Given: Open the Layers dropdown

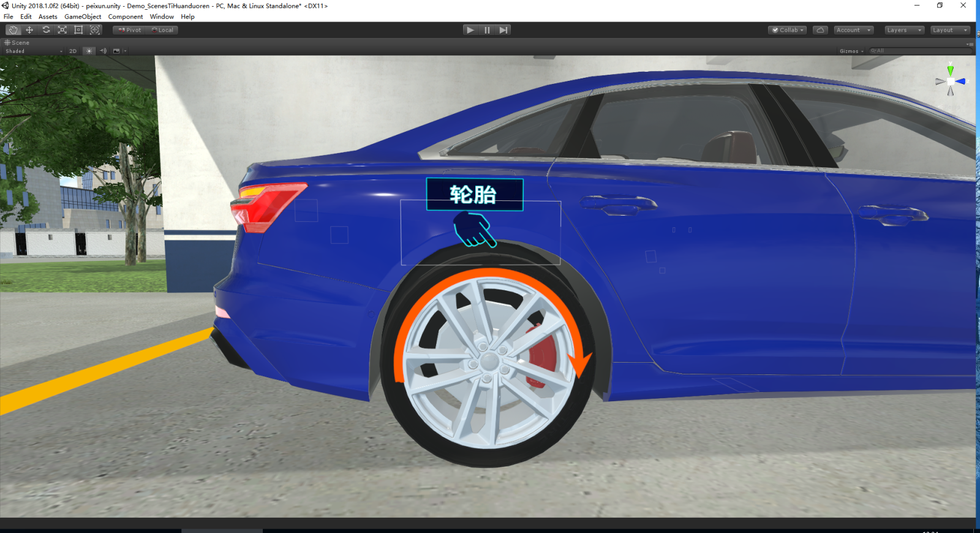Looking at the screenshot, I should pos(903,30).
